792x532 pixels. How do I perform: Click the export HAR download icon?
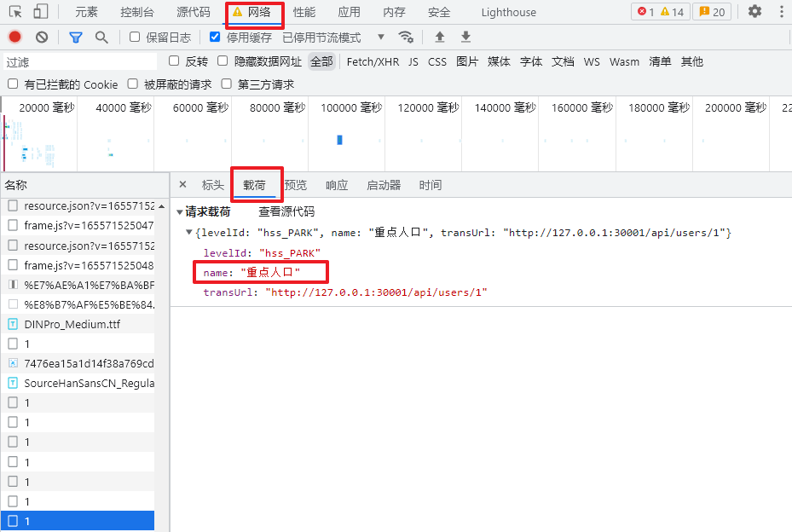pos(465,38)
